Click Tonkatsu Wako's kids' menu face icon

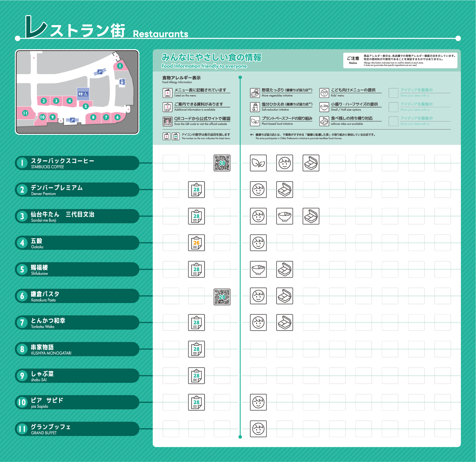[258, 323]
